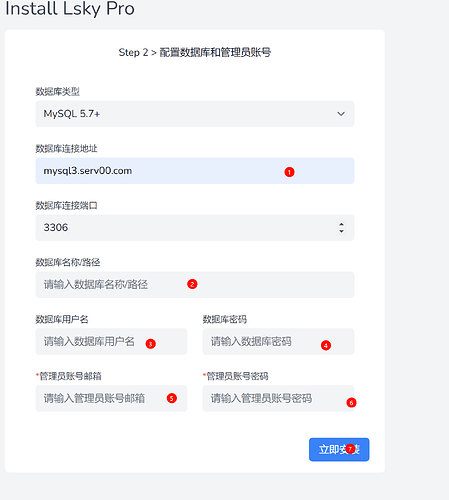The image size is (449, 500).
Task: Click the 数据库连接地址 label
Action: (66, 149)
